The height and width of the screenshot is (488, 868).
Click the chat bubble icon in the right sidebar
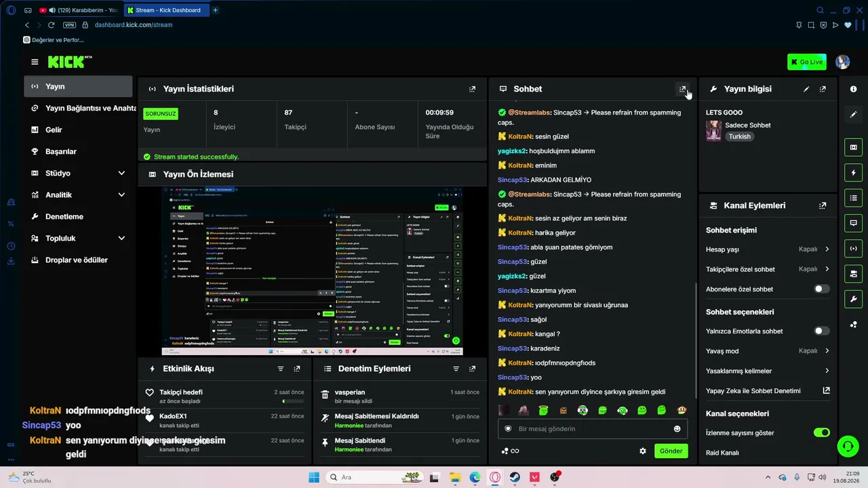[854, 222]
